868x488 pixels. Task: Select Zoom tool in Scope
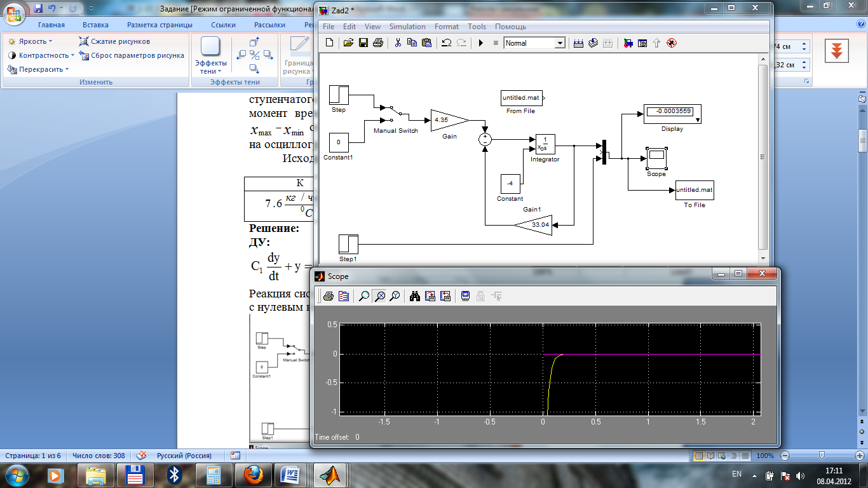click(x=364, y=295)
